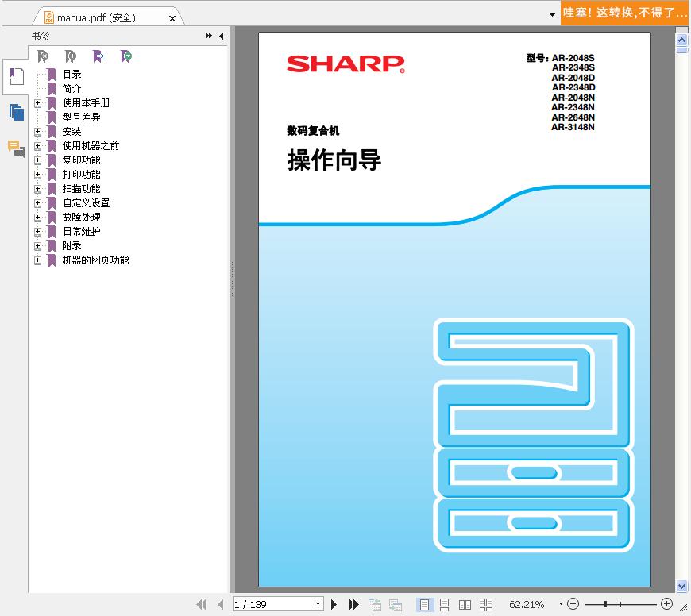Screen dimensions: 691x616
Task: Expand the 自定义设置 bookmark
Action: pos(38,203)
